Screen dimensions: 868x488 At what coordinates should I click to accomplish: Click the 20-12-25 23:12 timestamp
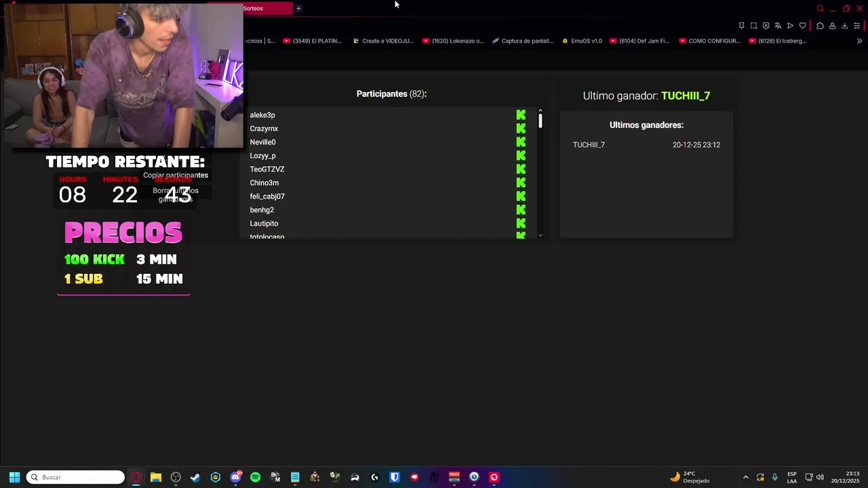tap(696, 145)
